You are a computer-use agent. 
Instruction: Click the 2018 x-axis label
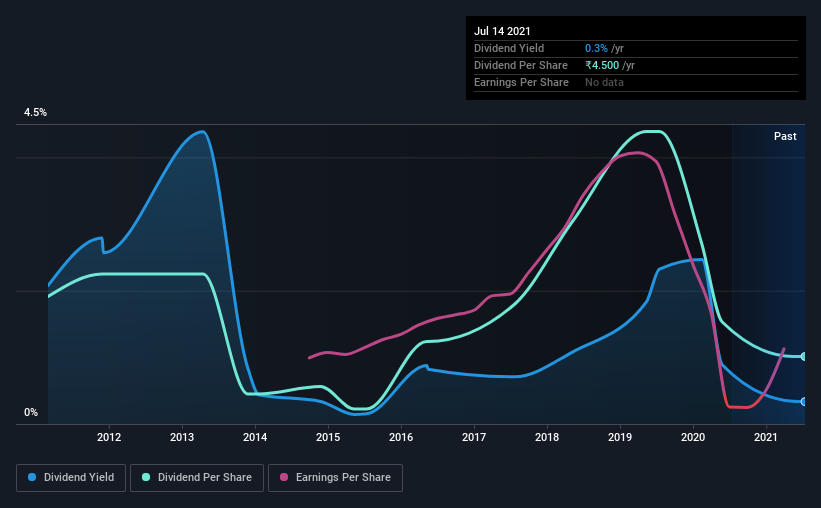(547, 437)
